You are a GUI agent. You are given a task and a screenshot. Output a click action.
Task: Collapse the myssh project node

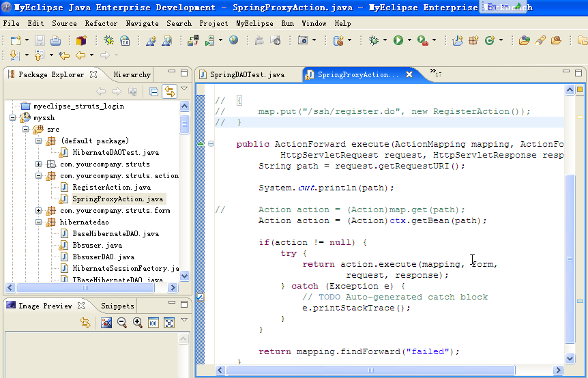12,118
